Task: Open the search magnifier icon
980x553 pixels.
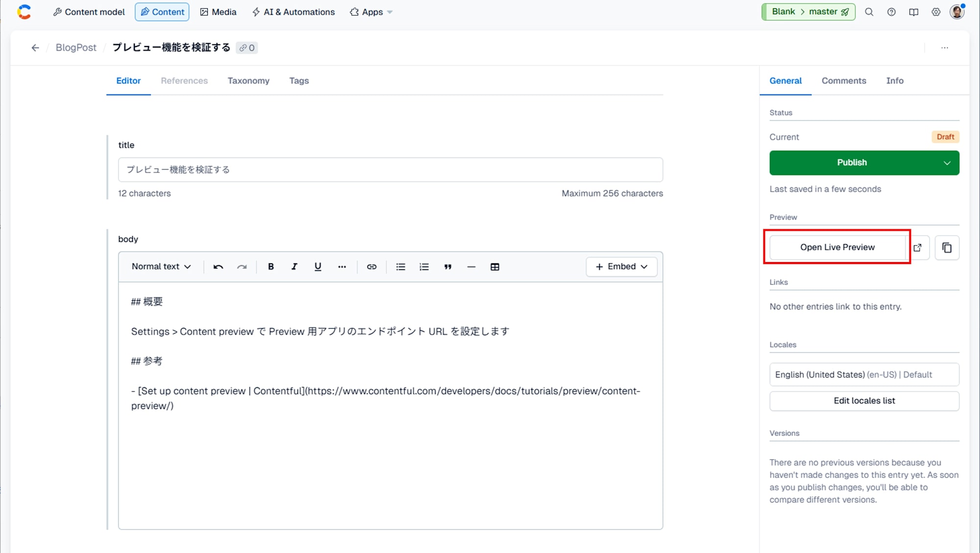Action: (869, 12)
